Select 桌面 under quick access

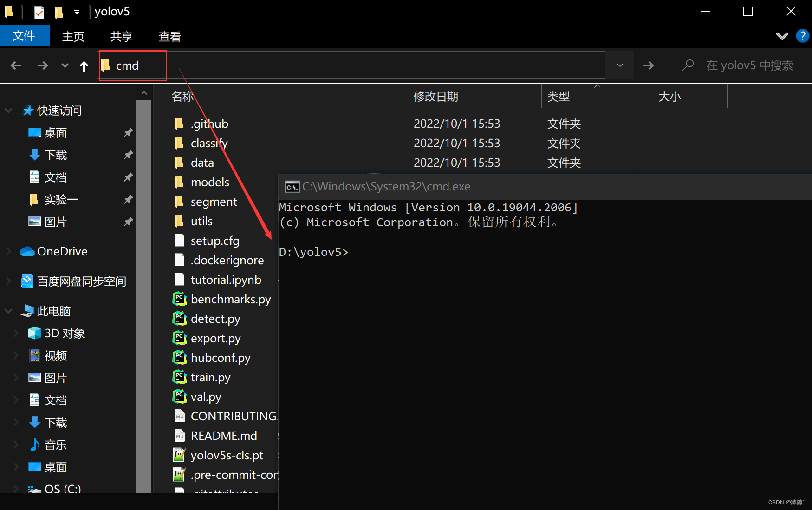pos(56,133)
